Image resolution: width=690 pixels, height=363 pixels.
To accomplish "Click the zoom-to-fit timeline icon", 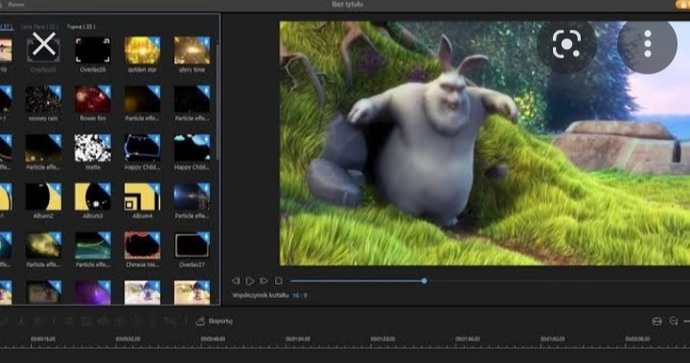I will point(657,322).
